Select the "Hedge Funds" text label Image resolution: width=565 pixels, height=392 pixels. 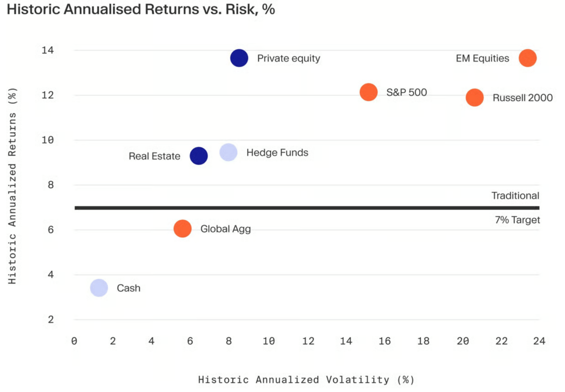pos(277,153)
